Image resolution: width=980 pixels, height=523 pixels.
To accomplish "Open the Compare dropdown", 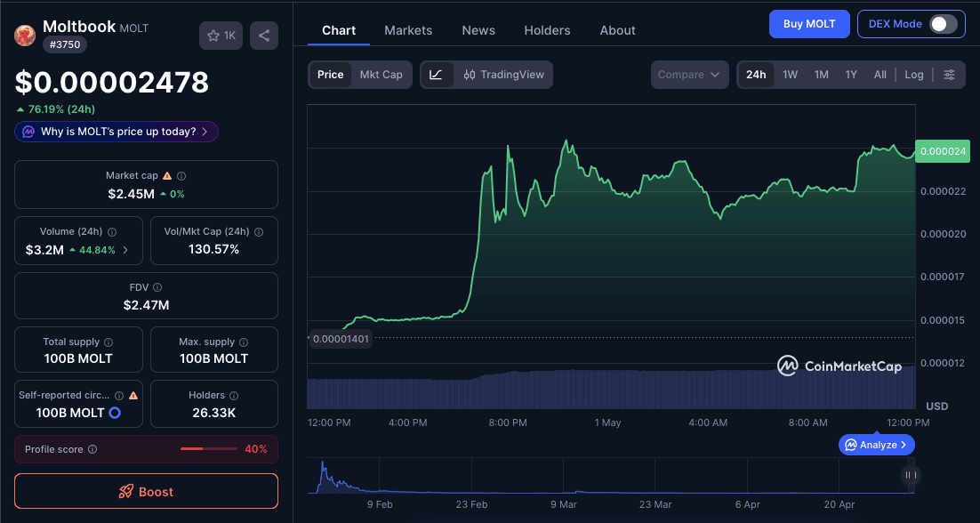I will coord(689,75).
